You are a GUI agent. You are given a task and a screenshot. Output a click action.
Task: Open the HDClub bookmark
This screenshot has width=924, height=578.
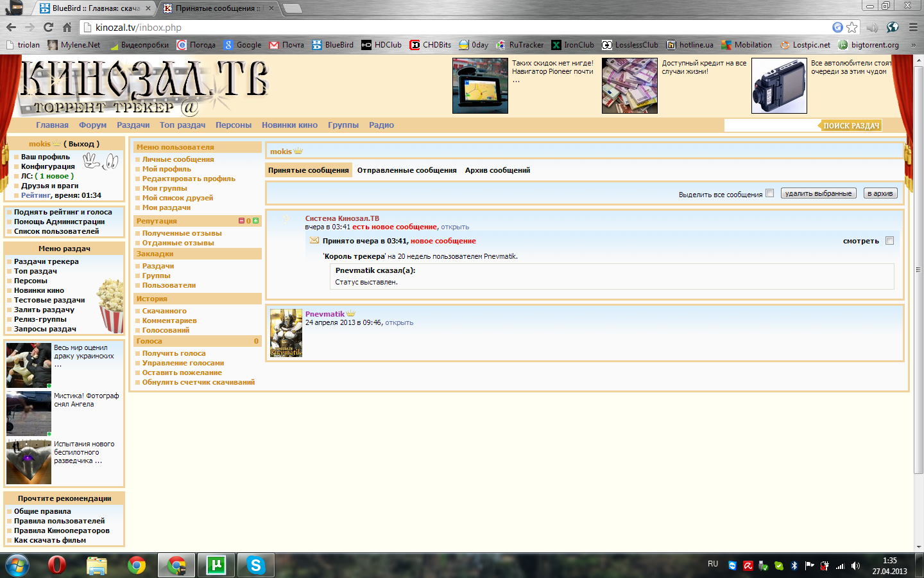382,45
